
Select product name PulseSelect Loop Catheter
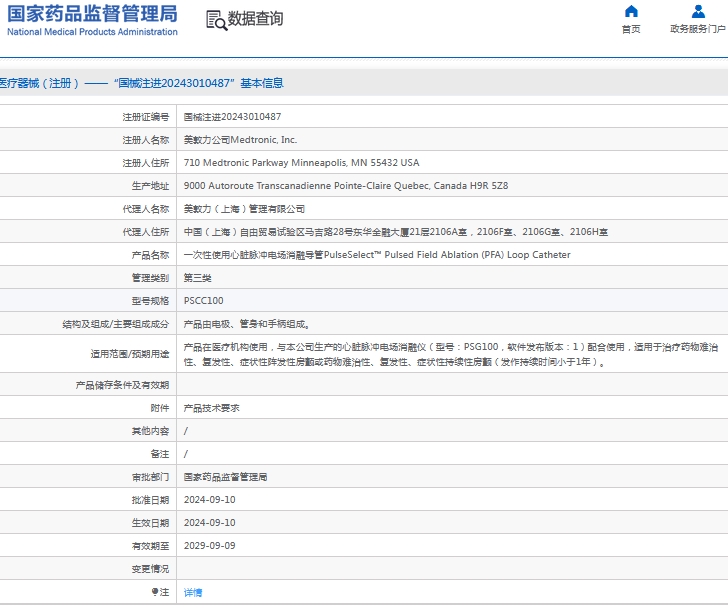coord(377,255)
